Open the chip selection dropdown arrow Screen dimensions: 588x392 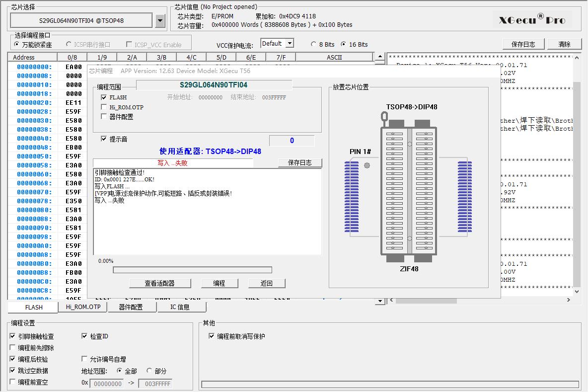click(x=160, y=20)
